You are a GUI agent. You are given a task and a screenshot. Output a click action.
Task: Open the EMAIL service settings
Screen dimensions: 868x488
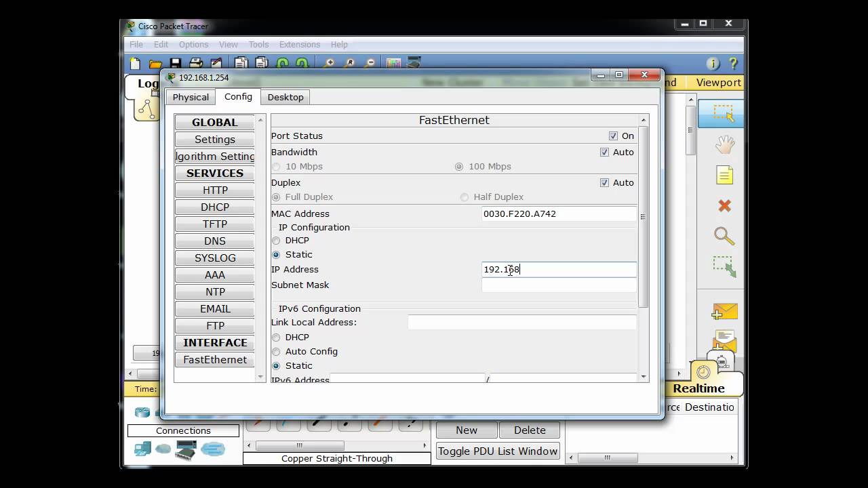[215, 308]
